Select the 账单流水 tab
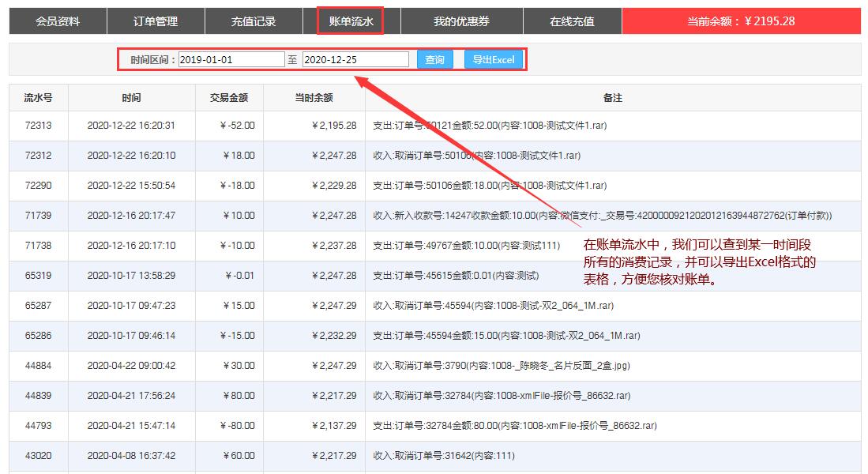The height and width of the screenshot is (474, 868). pyautogui.click(x=351, y=21)
